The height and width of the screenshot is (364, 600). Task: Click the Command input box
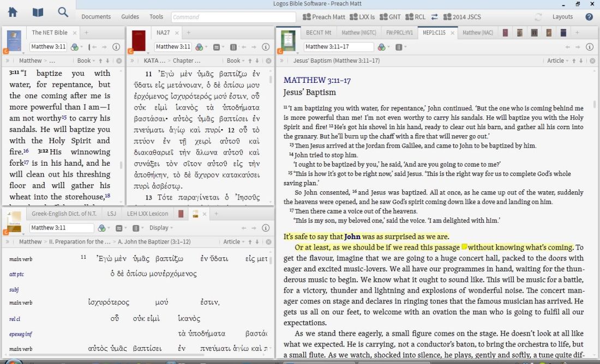[x=233, y=17]
